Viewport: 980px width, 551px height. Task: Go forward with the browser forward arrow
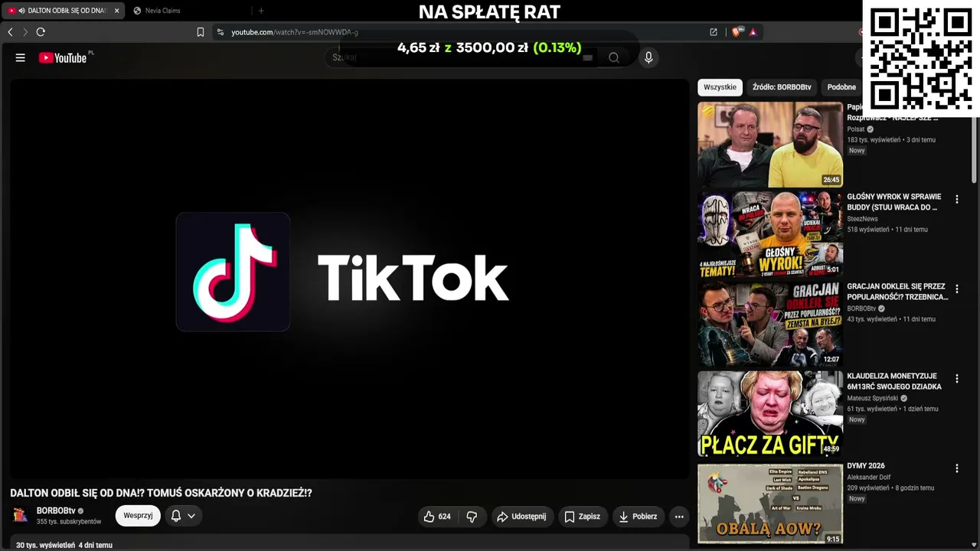coord(25,32)
